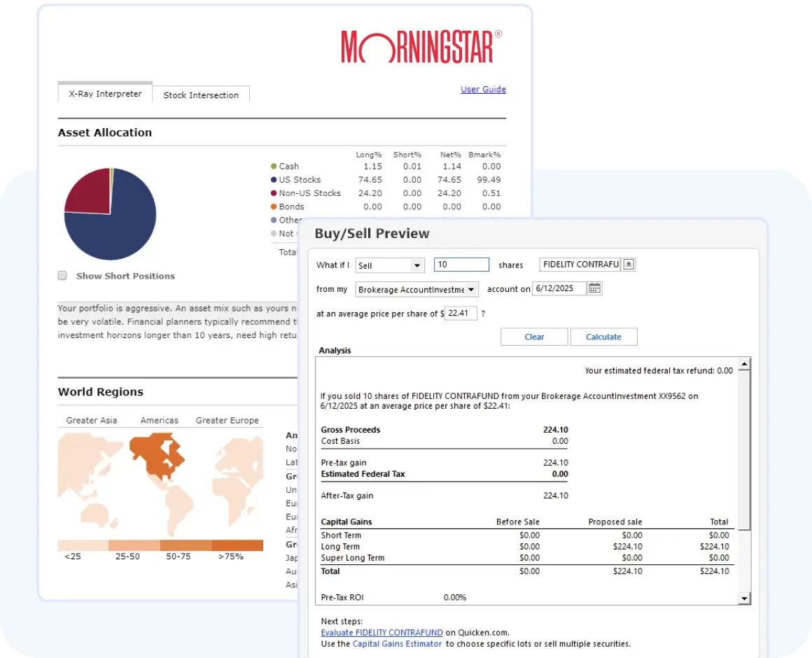Click the scroll-down arrow on the Analysis panel
Screen dimensions: 812x658
[744, 598]
